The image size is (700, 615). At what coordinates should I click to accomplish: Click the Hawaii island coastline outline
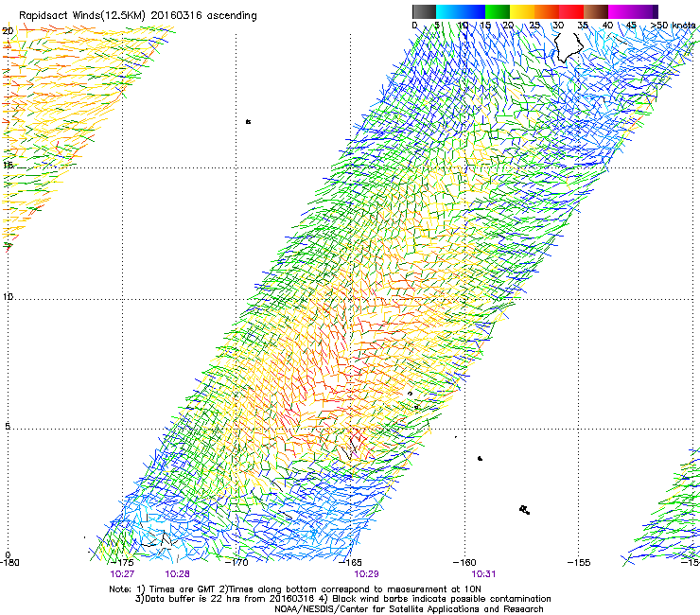point(569,47)
